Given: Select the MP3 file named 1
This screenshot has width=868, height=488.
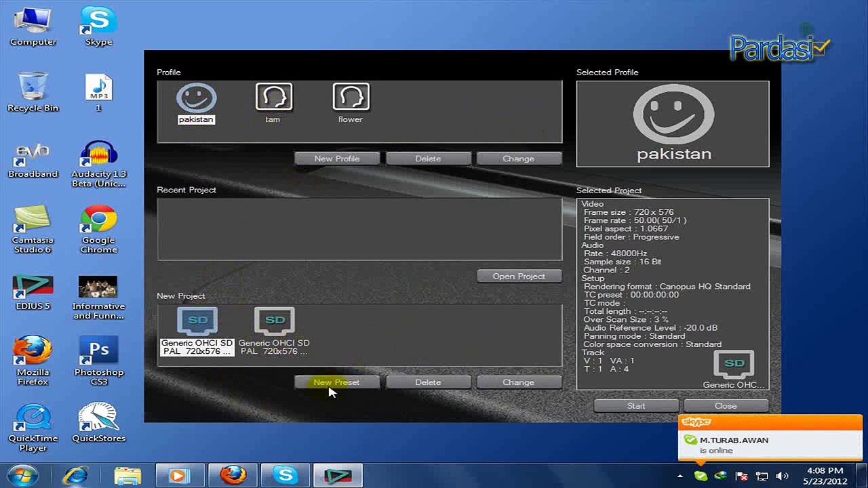Looking at the screenshot, I should [x=99, y=93].
